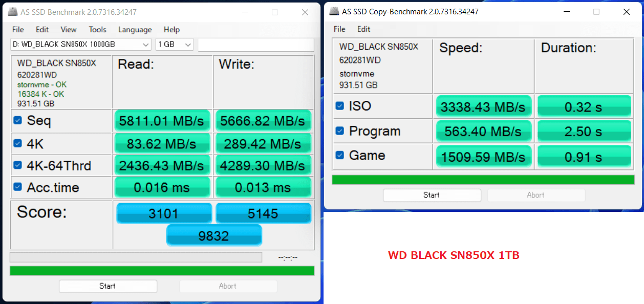Open Edit menu in AS SSD Benchmark
The height and width of the screenshot is (304, 644).
tap(42, 30)
